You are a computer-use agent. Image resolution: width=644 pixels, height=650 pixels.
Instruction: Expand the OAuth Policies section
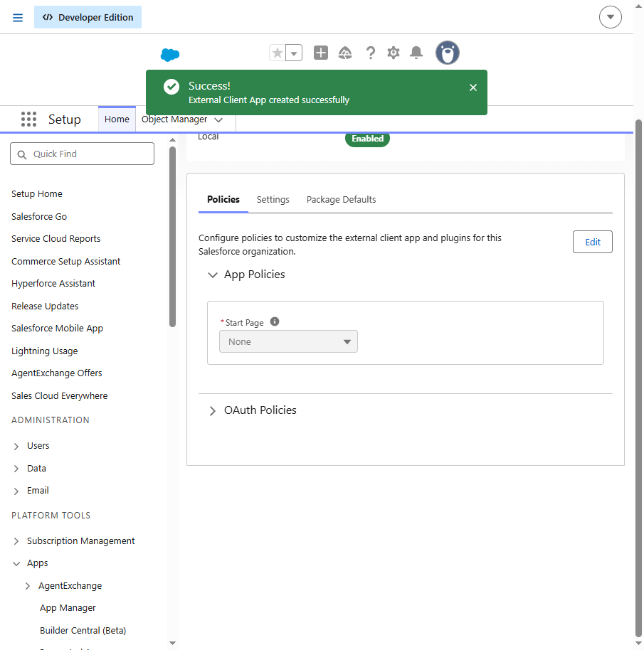(x=212, y=410)
